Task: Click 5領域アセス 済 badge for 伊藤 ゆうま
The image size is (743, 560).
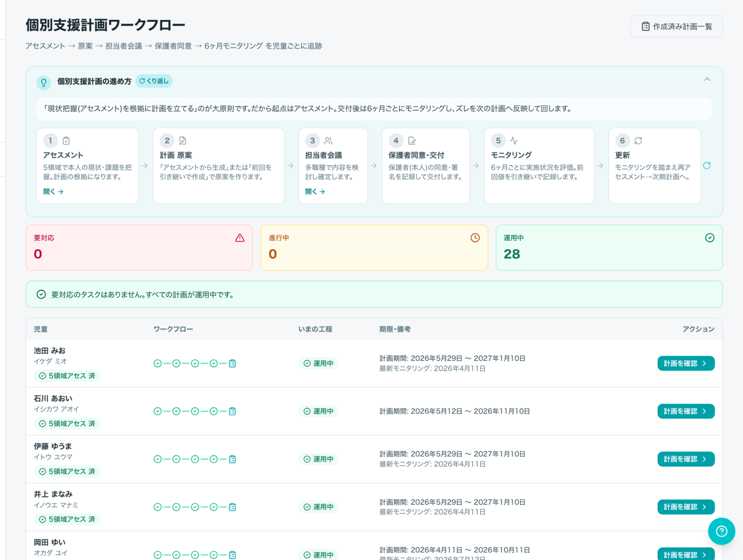Action: (67, 472)
